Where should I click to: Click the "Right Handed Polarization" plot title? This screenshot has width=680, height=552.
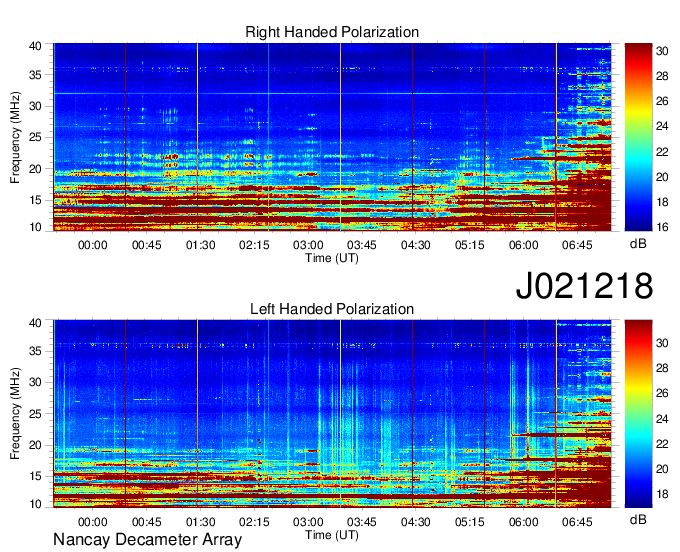click(332, 32)
